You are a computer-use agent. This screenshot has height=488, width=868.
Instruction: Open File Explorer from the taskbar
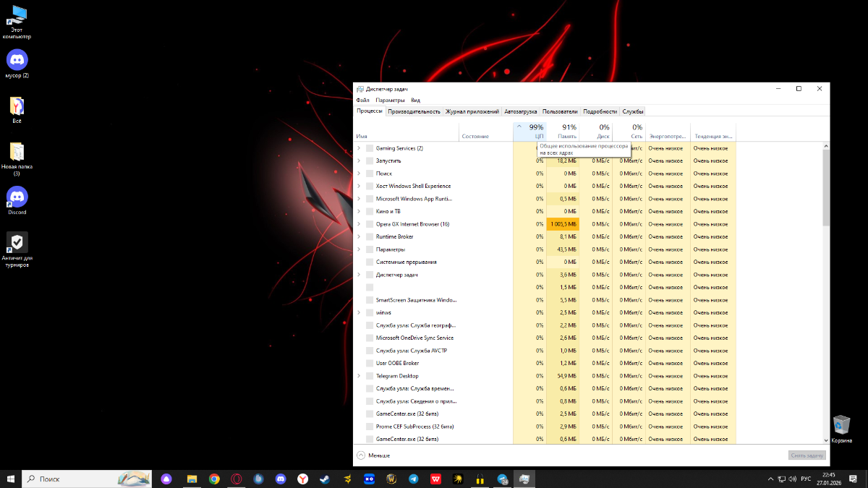click(x=192, y=479)
